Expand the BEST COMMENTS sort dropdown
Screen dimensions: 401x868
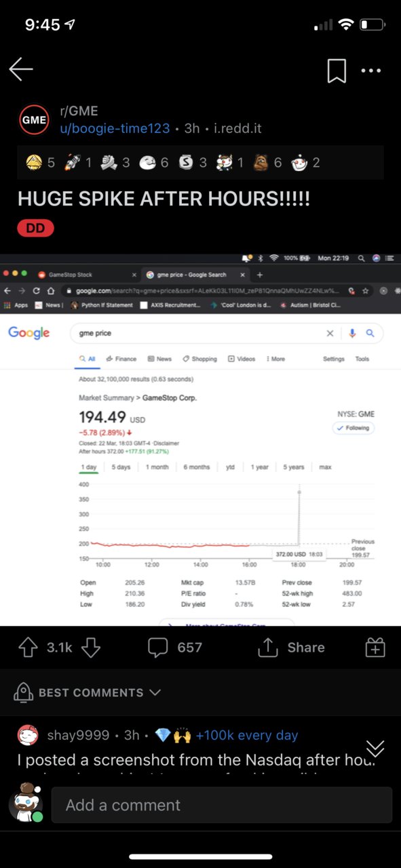coord(88,692)
